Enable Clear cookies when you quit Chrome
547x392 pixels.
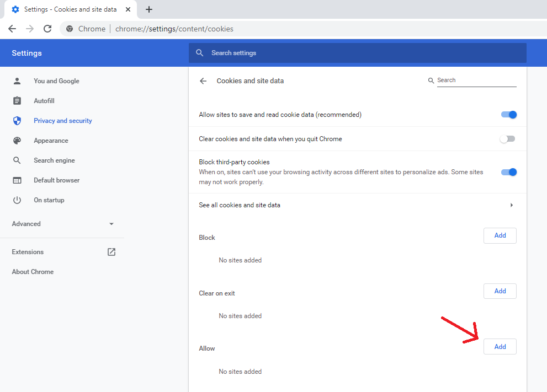coord(507,139)
